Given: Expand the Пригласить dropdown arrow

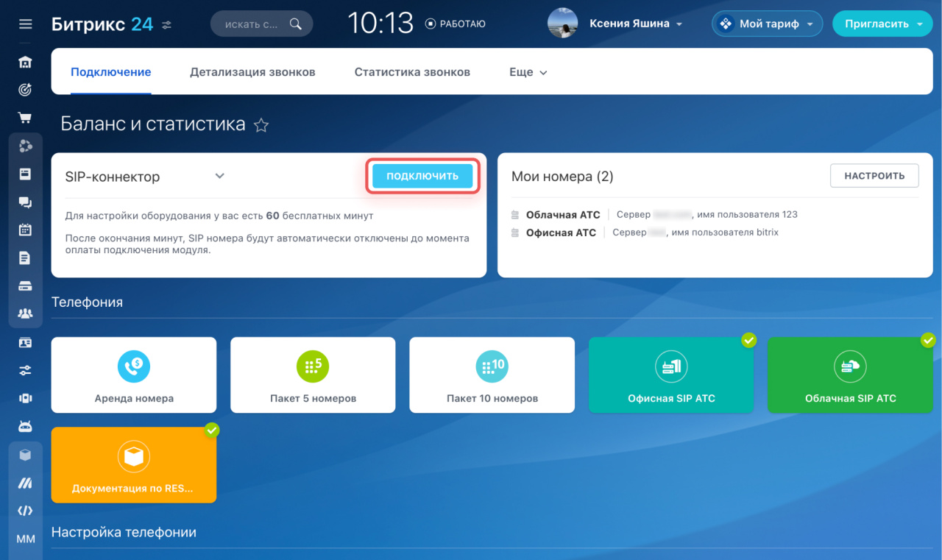Looking at the screenshot, I should coord(920,24).
